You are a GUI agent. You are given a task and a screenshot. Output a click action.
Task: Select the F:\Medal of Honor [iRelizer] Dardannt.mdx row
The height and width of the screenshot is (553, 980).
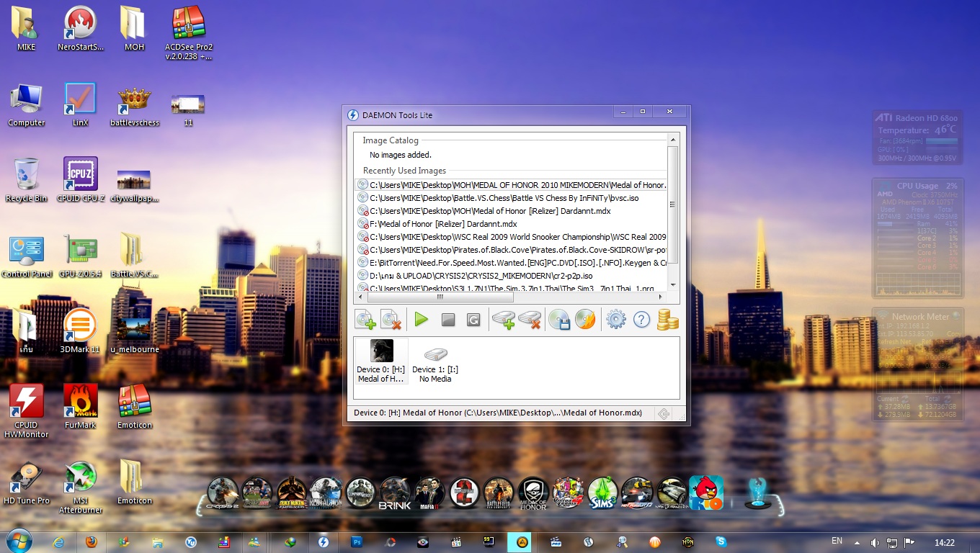pos(512,224)
